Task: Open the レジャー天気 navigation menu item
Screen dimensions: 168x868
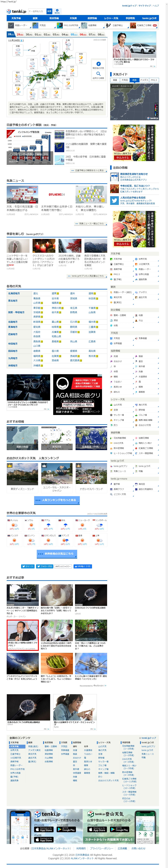Action: [111, 18]
